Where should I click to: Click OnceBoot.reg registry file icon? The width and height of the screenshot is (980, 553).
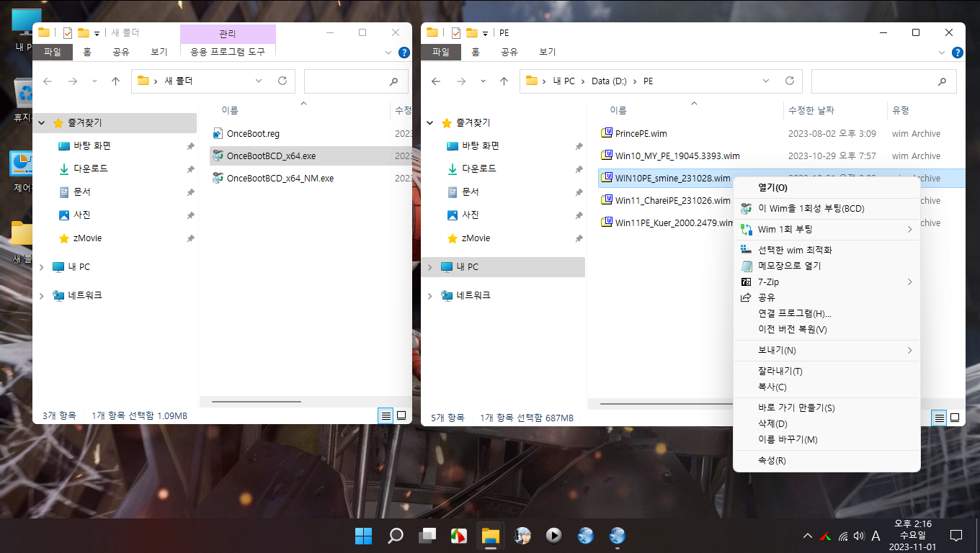tap(218, 133)
